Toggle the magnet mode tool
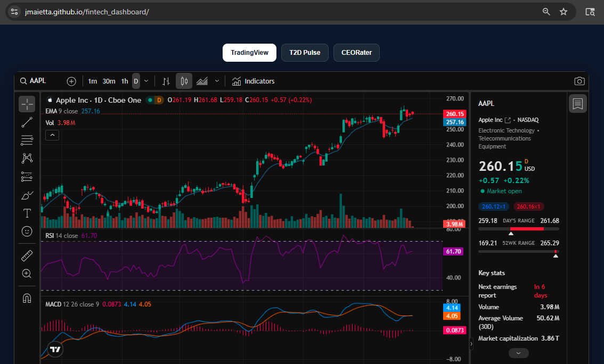 27,298
